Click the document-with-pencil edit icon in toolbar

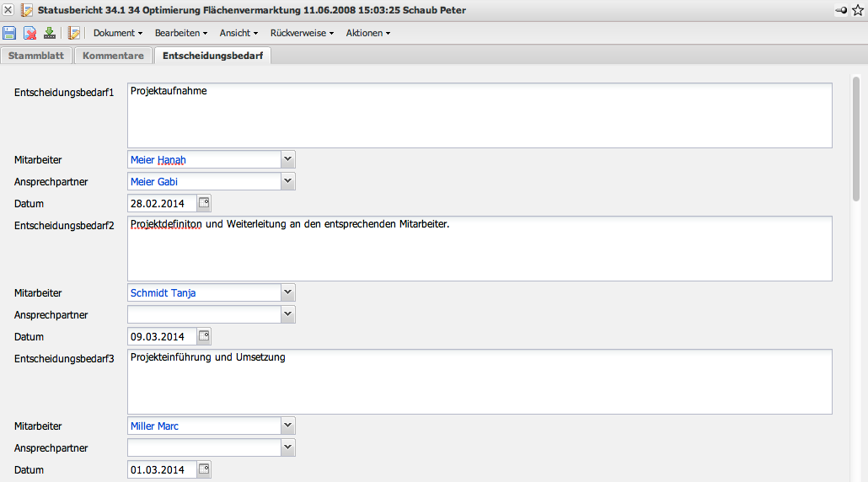[74, 33]
